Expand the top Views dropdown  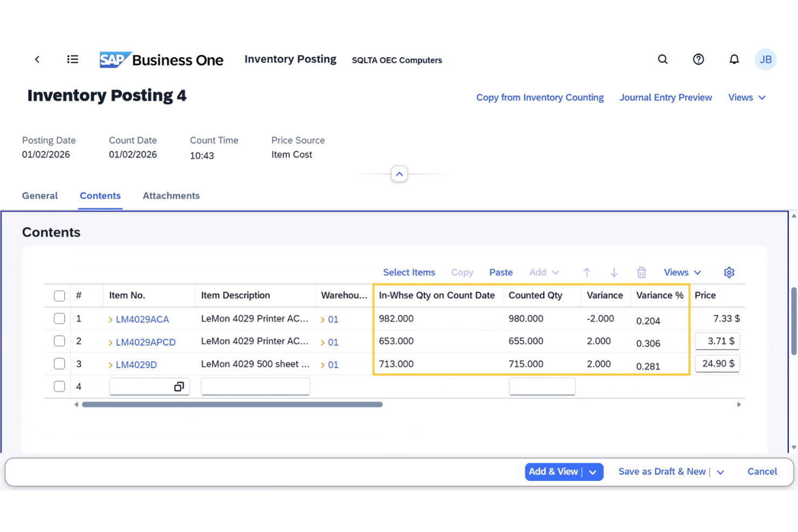[x=747, y=98]
